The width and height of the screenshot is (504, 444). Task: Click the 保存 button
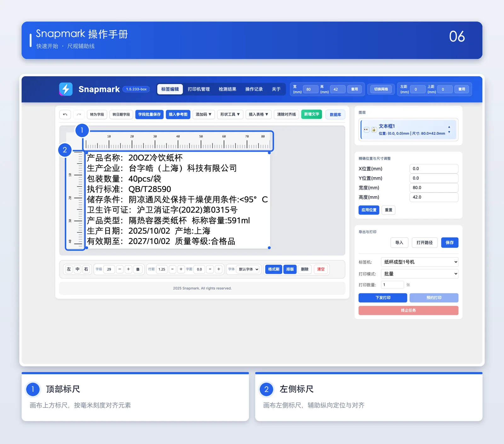450,243
